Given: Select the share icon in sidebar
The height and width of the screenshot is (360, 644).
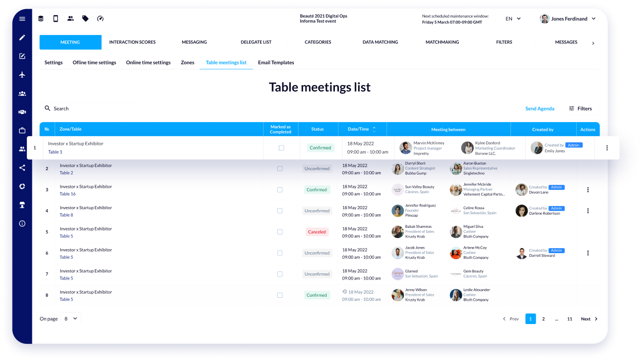Looking at the screenshot, I should [22, 168].
